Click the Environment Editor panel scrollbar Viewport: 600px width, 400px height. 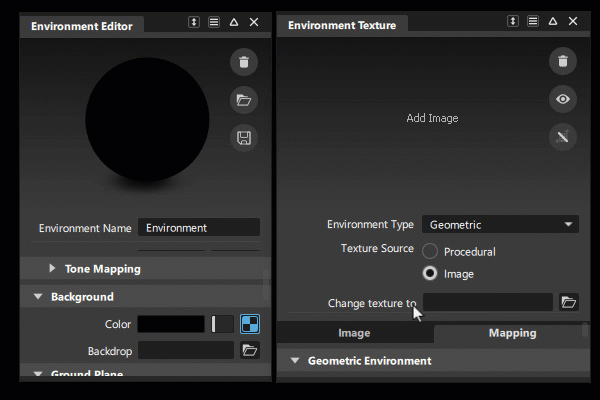(266, 285)
